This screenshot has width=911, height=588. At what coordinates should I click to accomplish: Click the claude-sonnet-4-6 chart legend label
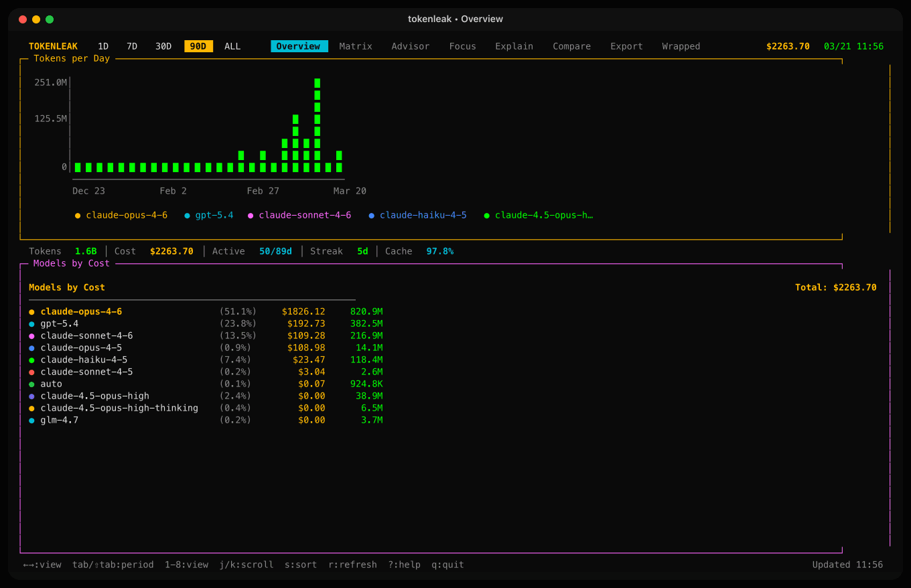coord(305,215)
